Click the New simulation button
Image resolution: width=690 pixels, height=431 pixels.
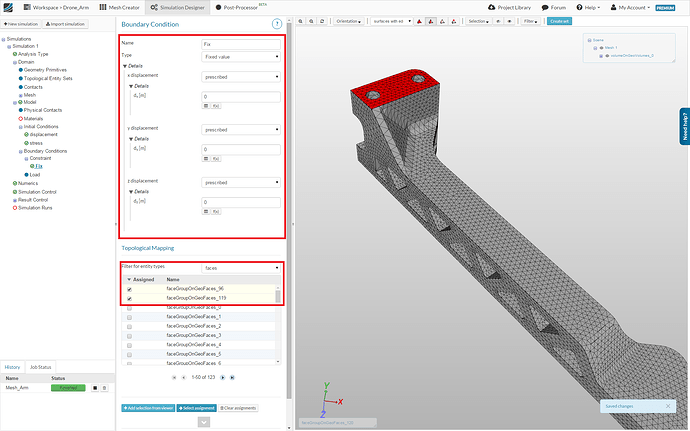click(x=22, y=22)
